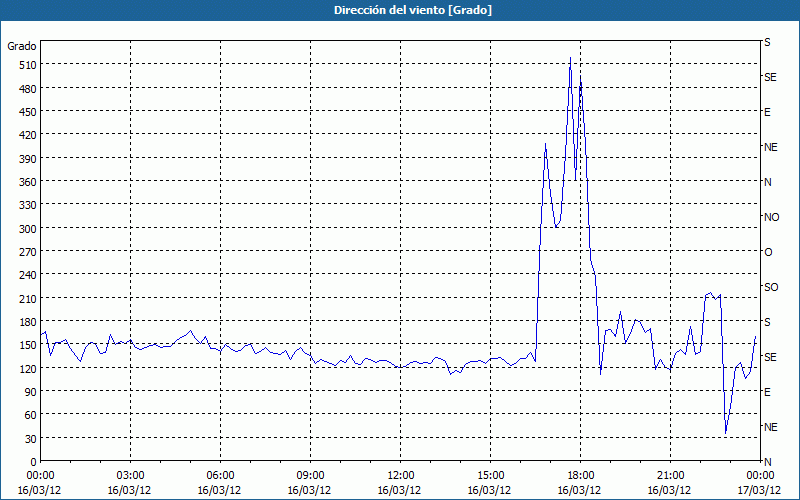Click the "Grado" axis unit label
Viewport: 800px width, 500px height.
(22, 46)
